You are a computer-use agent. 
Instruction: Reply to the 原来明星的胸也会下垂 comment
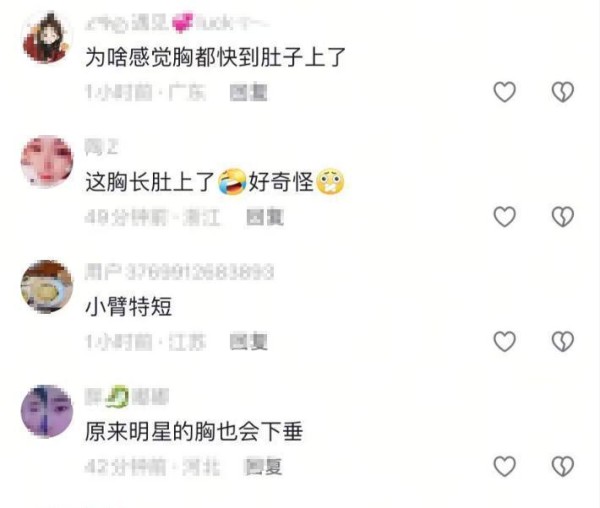(x=264, y=467)
